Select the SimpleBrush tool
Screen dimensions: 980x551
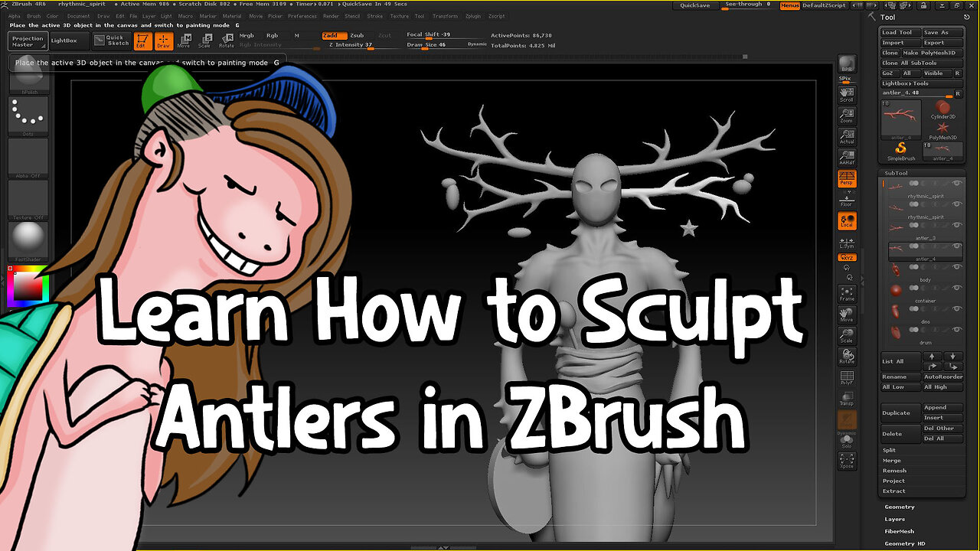click(x=901, y=151)
